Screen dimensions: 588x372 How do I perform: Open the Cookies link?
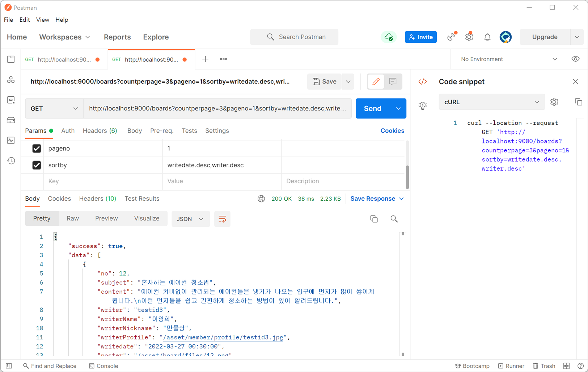tap(392, 131)
